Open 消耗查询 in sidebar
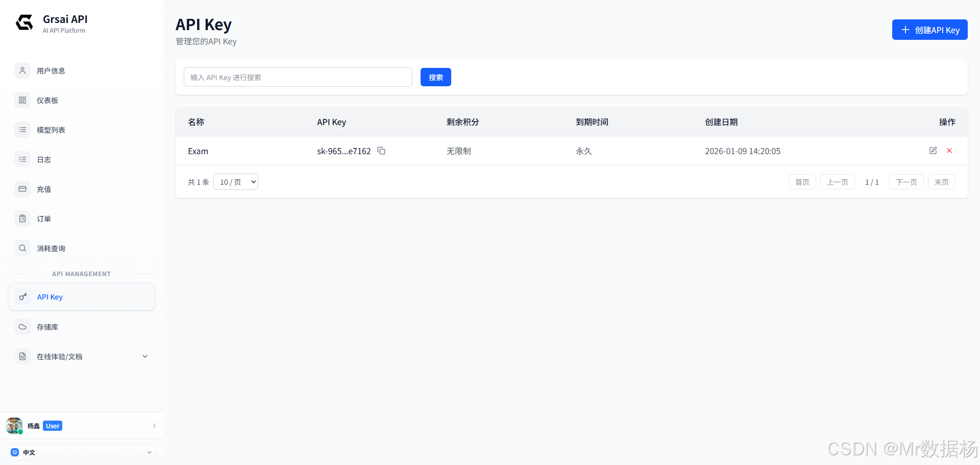This screenshot has height=465, width=980. point(82,248)
